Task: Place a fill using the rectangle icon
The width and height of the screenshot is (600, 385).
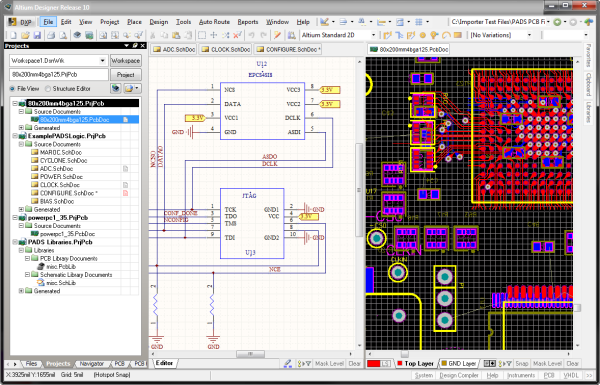Action: tap(458, 35)
